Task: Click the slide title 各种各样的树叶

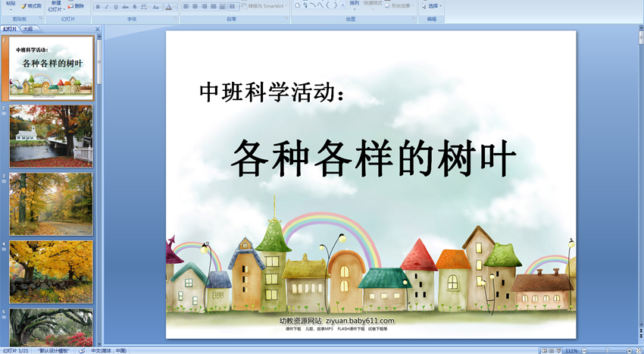Action: [374, 159]
